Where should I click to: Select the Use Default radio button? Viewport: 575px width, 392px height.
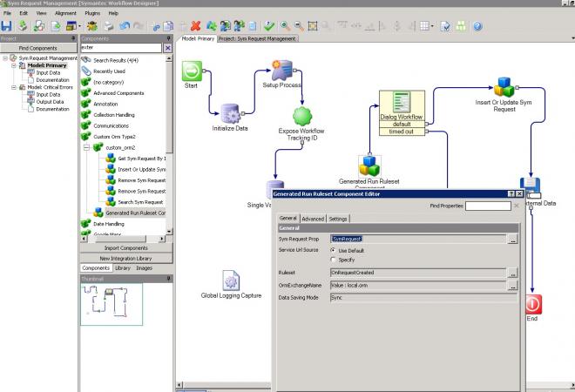(x=333, y=250)
